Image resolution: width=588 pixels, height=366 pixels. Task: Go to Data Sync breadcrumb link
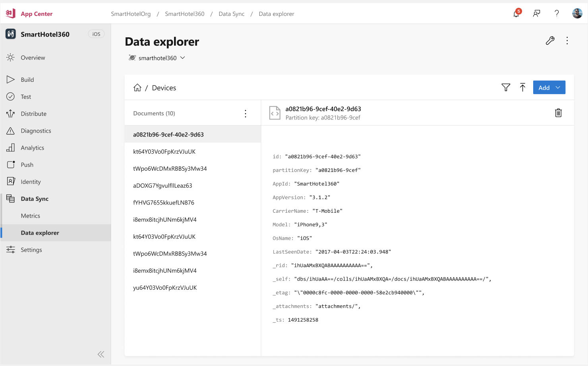[232, 14]
